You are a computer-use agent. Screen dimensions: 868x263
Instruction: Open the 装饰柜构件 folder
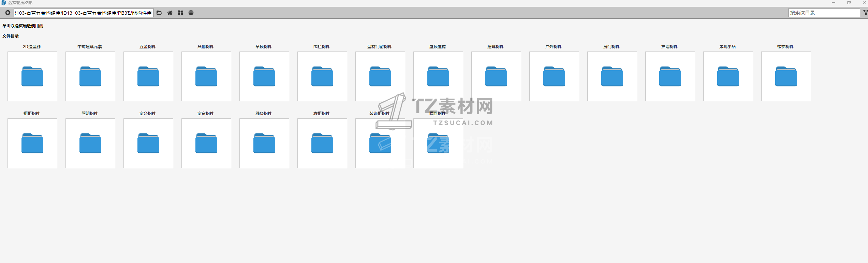pos(380,143)
